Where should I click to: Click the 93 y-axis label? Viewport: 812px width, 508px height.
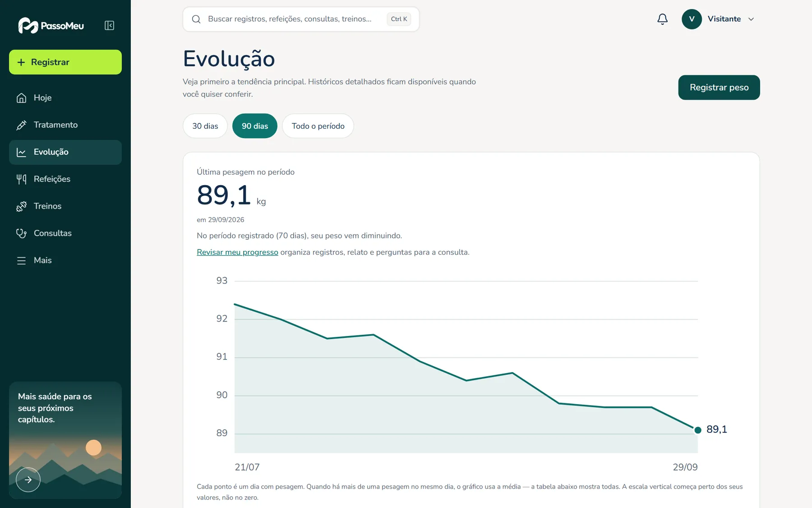222,281
